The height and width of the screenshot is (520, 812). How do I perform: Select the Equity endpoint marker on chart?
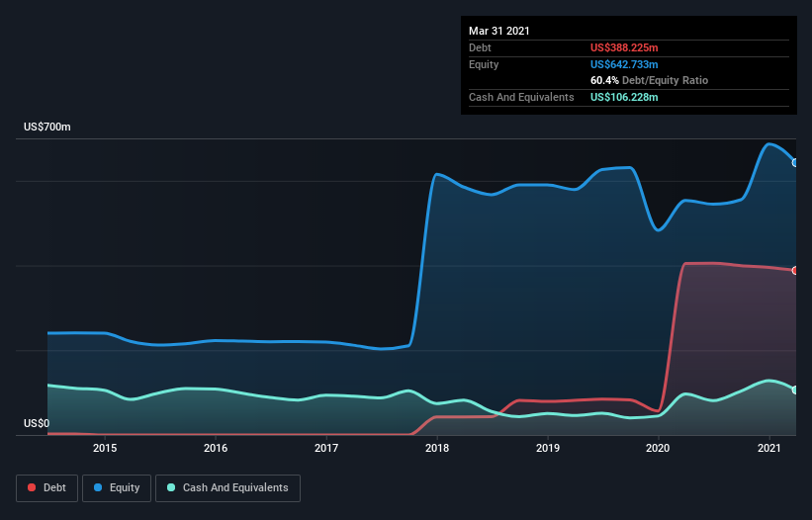(x=795, y=162)
